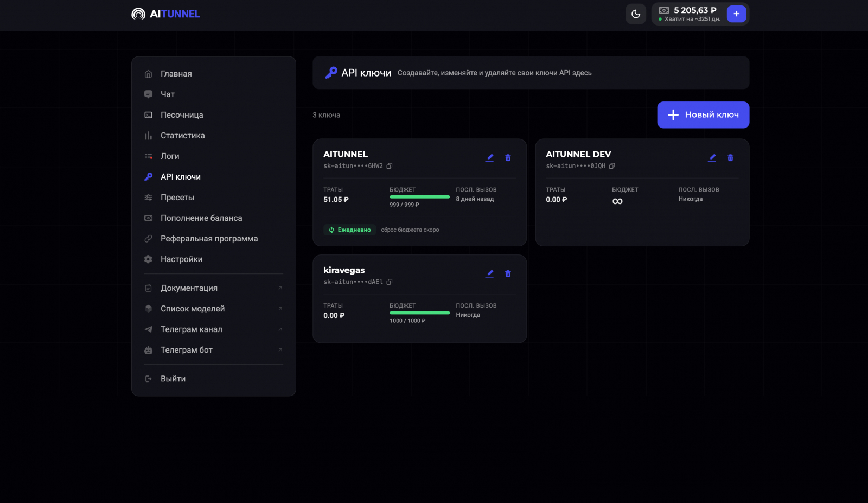
Task: Edit the AITUNNEL DEV key with the pencil icon
Action: [712, 158]
